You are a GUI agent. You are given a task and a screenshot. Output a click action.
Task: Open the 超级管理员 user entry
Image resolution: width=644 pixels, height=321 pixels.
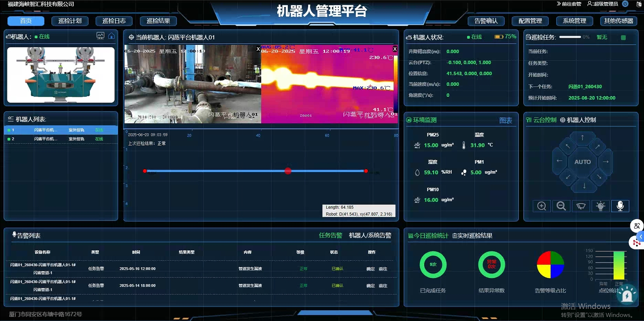[602, 4]
